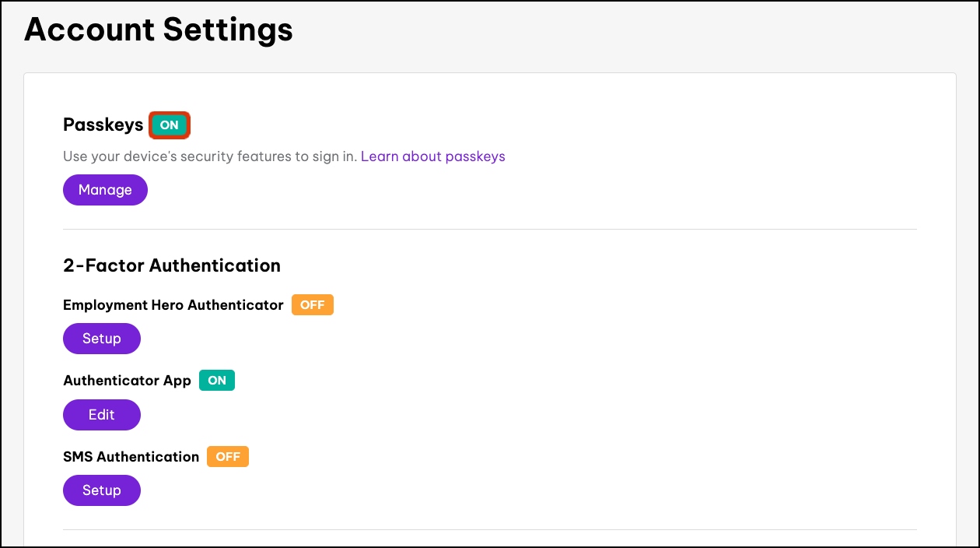Open the Learn about passkeys link
Image resolution: width=980 pixels, height=548 pixels.
coord(432,156)
